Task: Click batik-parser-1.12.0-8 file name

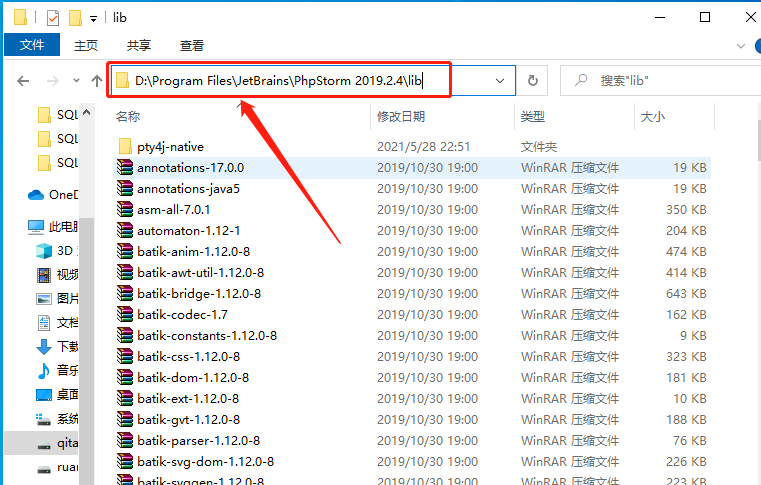Action: point(199,440)
